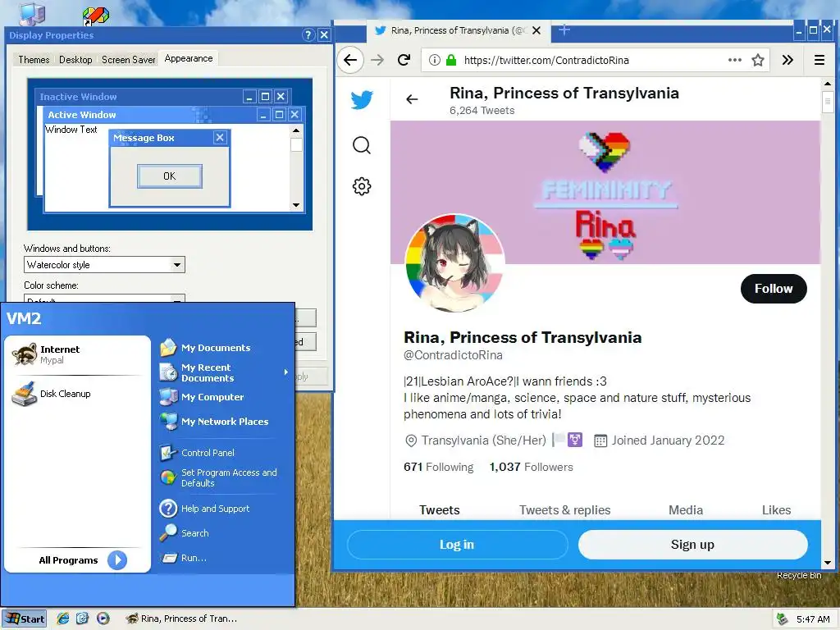
Task: Open Twitter settings gear icon
Action: [x=362, y=186]
